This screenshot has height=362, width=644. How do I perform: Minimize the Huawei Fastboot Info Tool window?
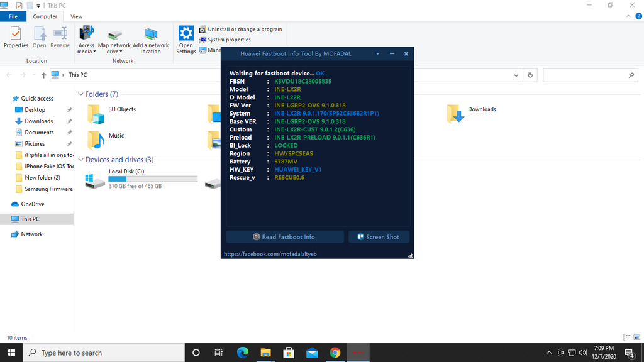pyautogui.click(x=392, y=54)
